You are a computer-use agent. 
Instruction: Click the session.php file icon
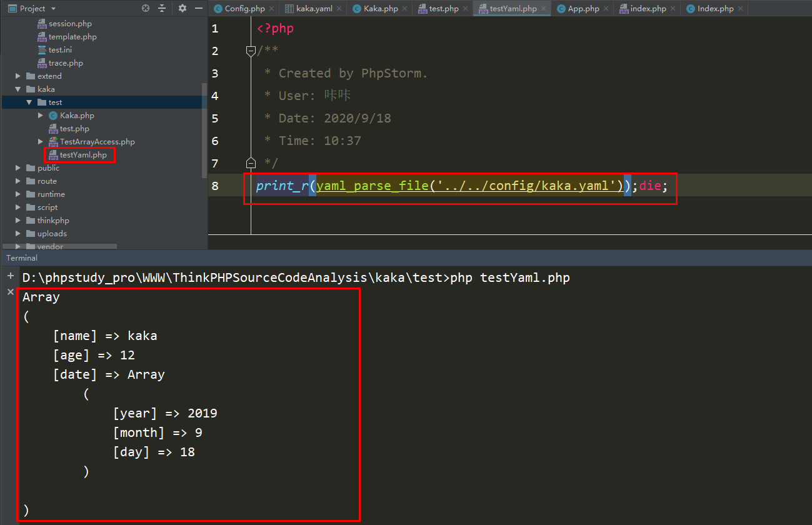pyautogui.click(x=42, y=24)
